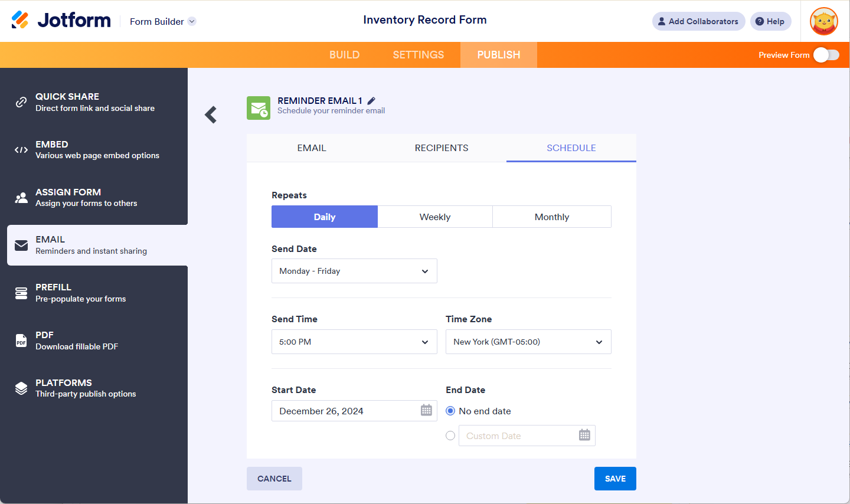Open the Settings tab
The image size is (850, 504).
(419, 55)
